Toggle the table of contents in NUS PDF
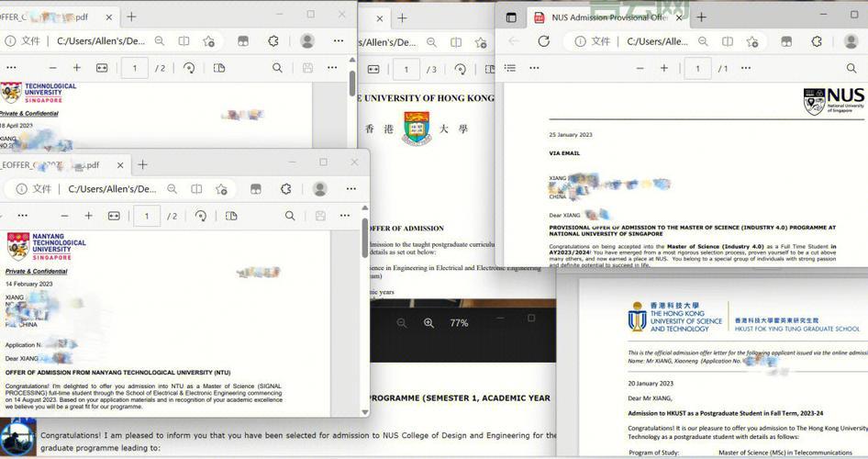Screen dimensions: 868x459 pos(510,68)
